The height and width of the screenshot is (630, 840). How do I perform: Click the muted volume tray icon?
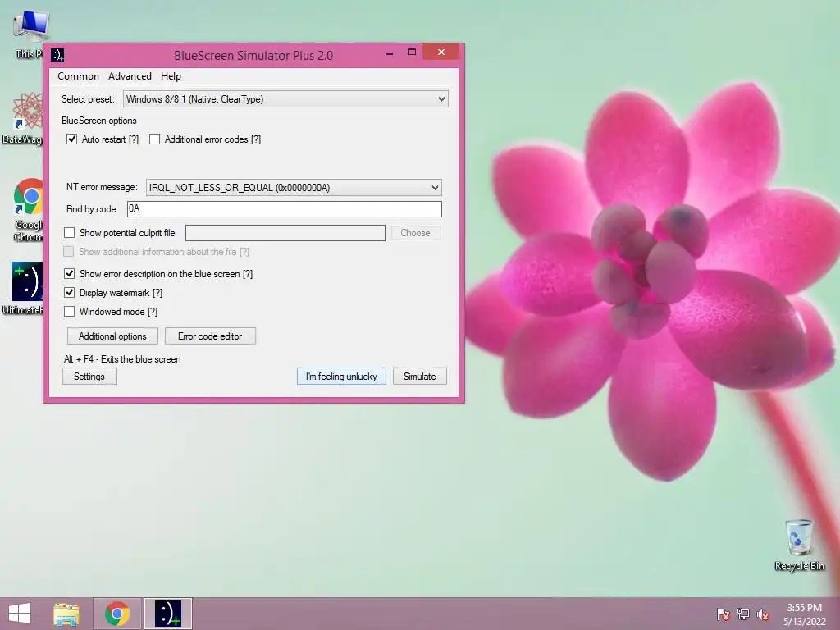tap(763, 614)
